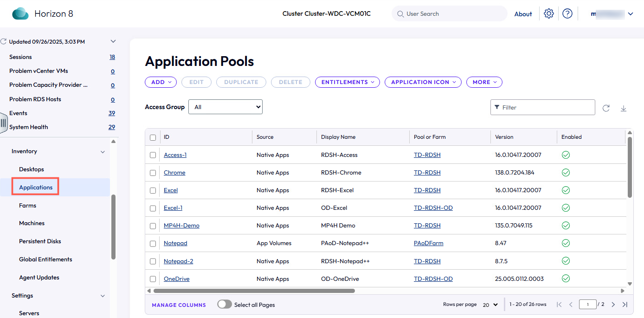Viewport: 644px width, 318px height.
Task: Open the ADD dropdown button
Action: (161, 82)
